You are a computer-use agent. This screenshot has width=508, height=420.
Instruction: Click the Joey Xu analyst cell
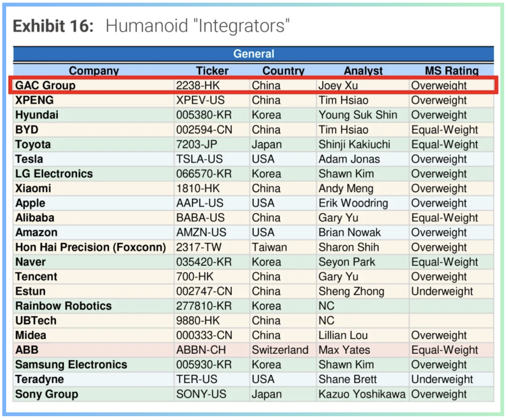pyautogui.click(x=338, y=86)
